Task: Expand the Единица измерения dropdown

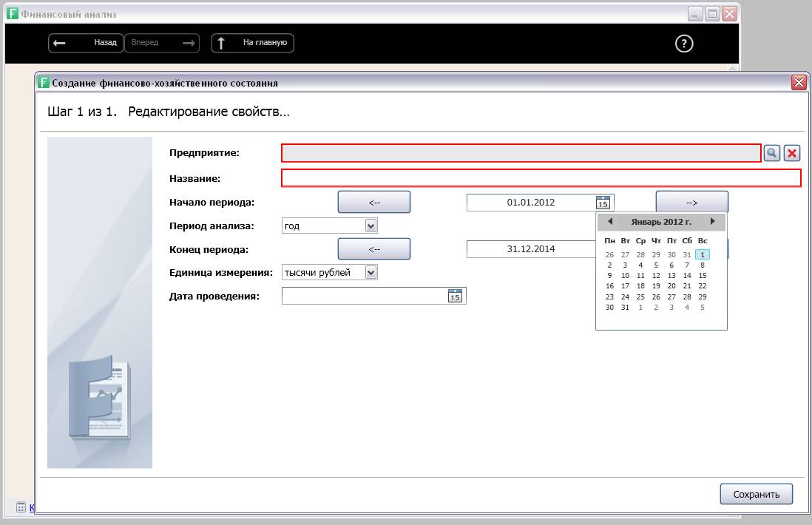Action: coord(371,272)
